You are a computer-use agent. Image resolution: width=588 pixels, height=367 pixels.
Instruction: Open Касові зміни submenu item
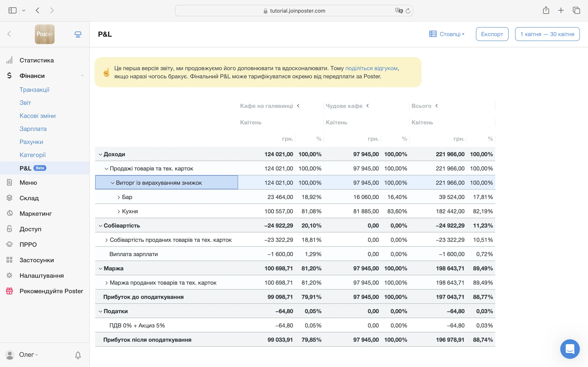click(37, 116)
